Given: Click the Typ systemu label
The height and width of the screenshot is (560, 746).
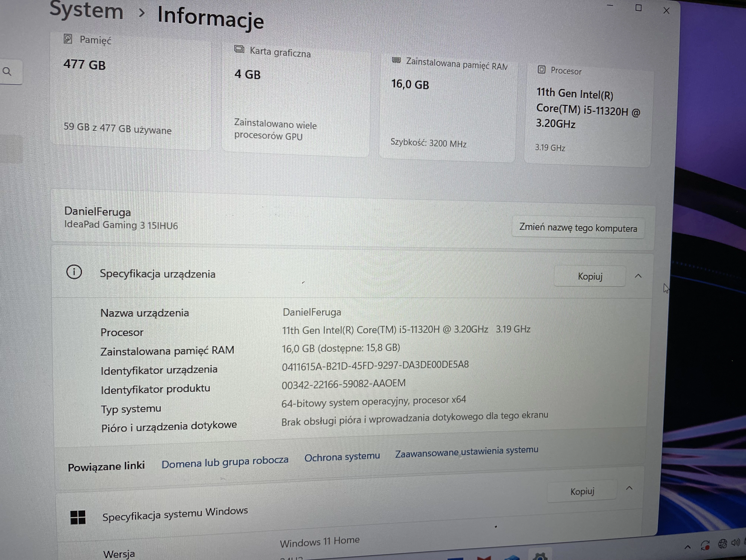Looking at the screenshot, I should 131,409.
